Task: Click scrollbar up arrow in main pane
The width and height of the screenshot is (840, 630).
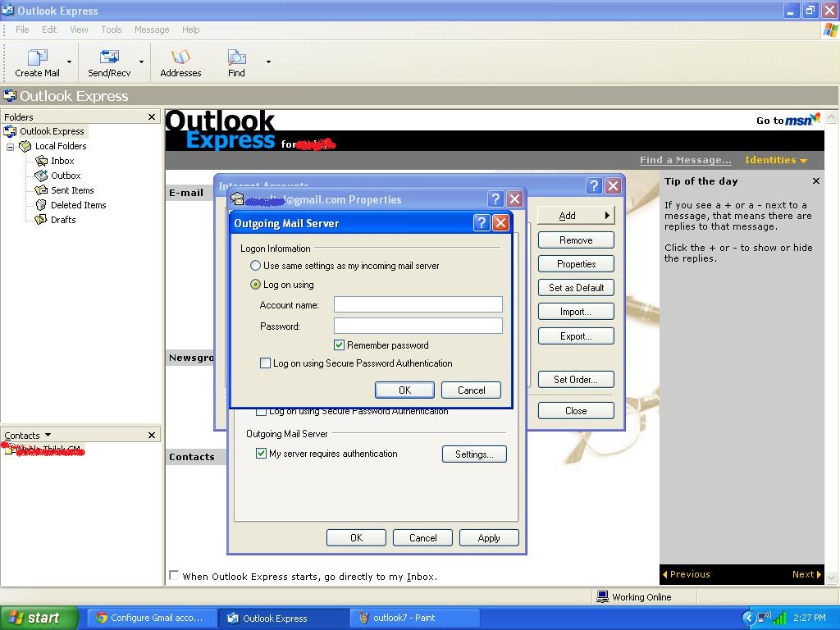Action: (832, 116)
